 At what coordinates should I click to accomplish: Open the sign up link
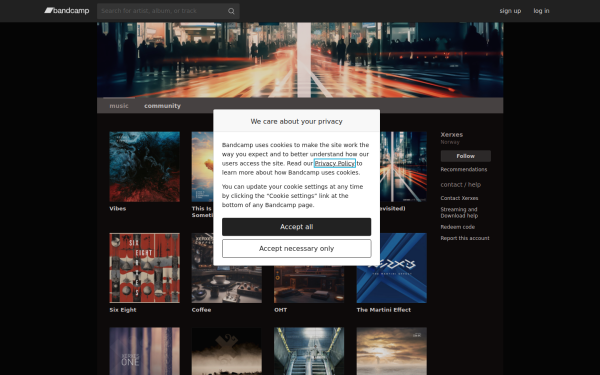[510, 11]
